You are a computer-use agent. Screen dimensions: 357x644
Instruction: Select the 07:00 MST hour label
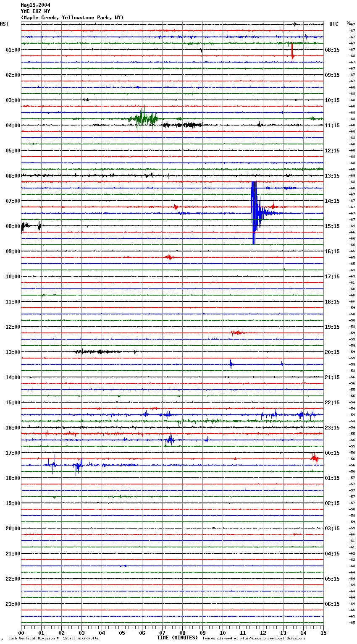tap(13, 201)
